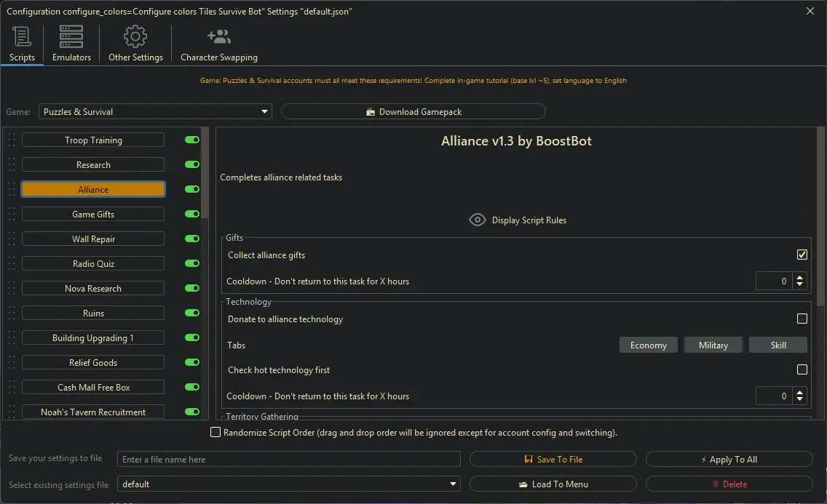Open Other Settings gear icon
This screenshot has width=827, height=504.
[x=135, y=36]
